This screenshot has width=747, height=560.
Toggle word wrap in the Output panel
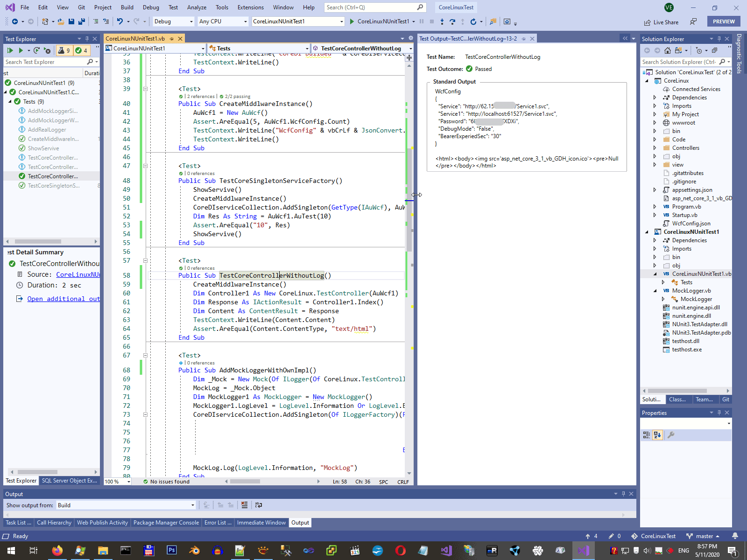pyautogui.click(x=258, y=505)
